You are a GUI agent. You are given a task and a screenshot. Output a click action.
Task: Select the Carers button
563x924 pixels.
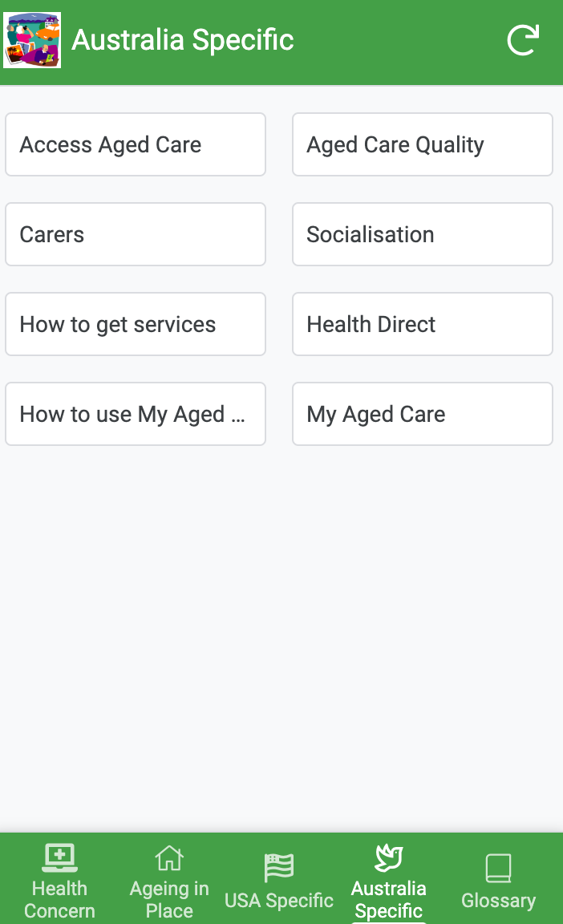pos(136,234)
